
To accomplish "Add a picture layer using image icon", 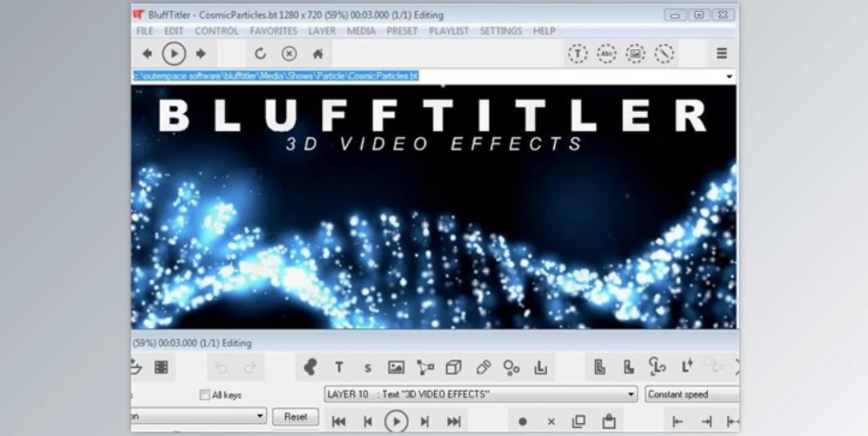I will coord(396,367).
